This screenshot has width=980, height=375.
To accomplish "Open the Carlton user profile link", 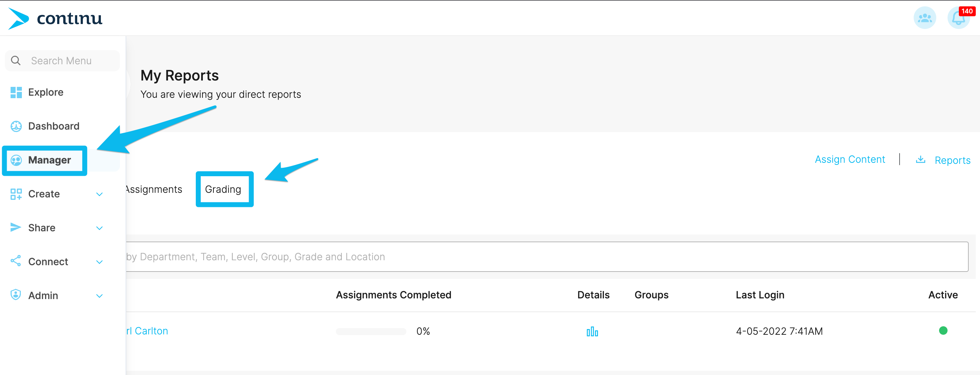I will coord(147,331).
